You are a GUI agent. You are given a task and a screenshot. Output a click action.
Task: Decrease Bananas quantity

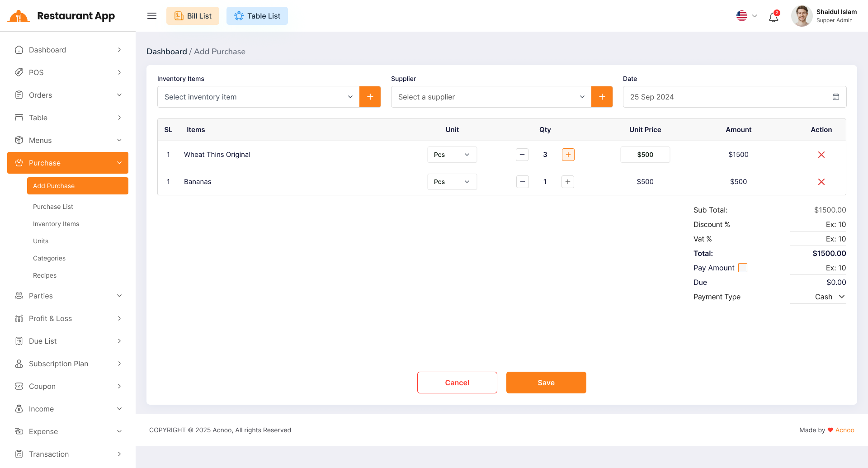[522, 182]
